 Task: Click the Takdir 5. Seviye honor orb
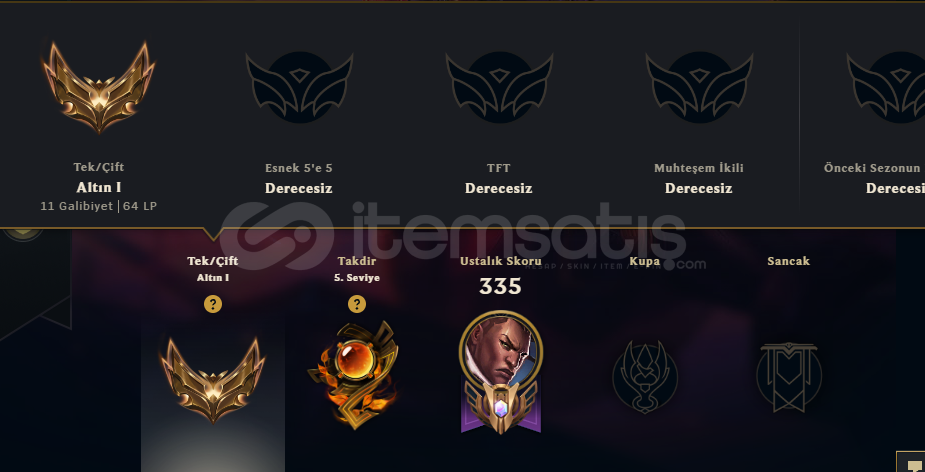(354, 374)
